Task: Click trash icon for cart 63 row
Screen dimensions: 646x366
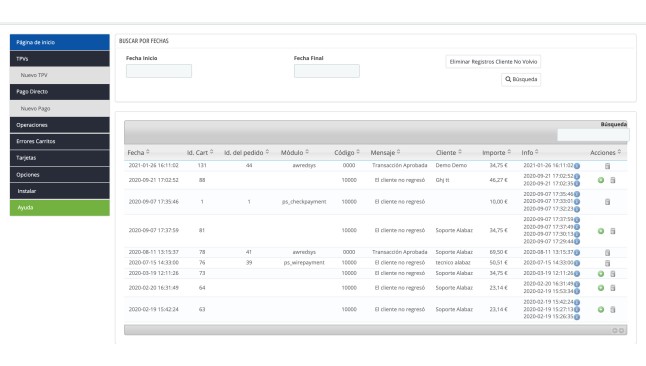Action: point(613,310)
